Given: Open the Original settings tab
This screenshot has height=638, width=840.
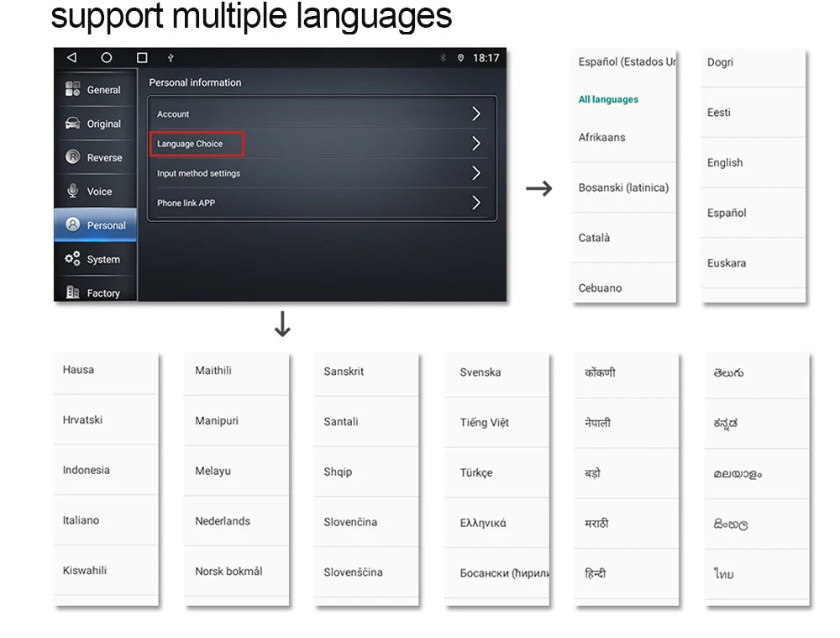Looking at the screenshot, I should click(x=96, y=124).
